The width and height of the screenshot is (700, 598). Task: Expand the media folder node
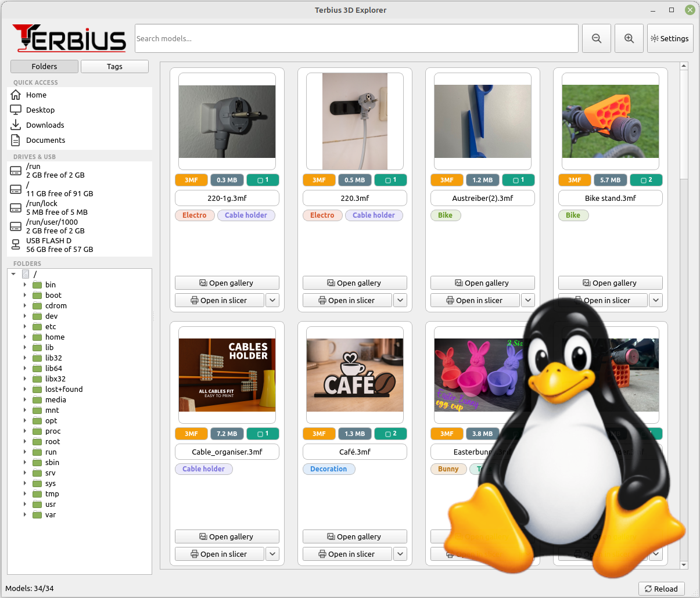pos(24,399)
